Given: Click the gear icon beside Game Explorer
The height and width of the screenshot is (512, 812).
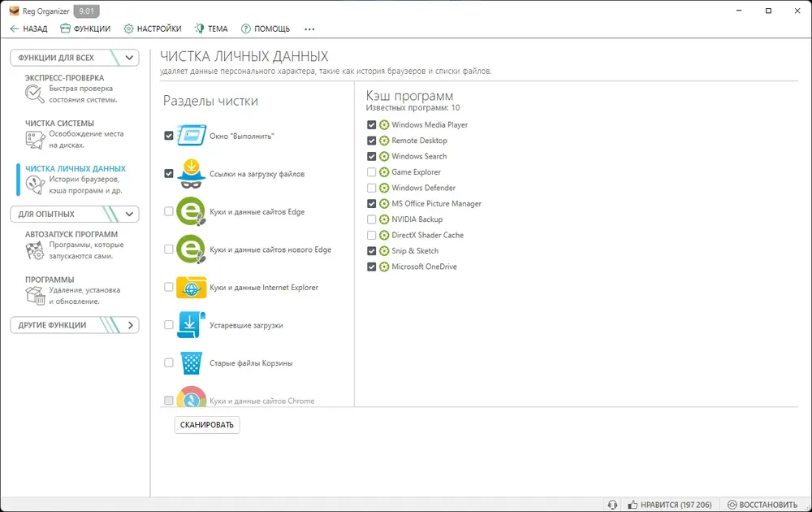Looking at the screenshot, I should click(x=384, y=172).
